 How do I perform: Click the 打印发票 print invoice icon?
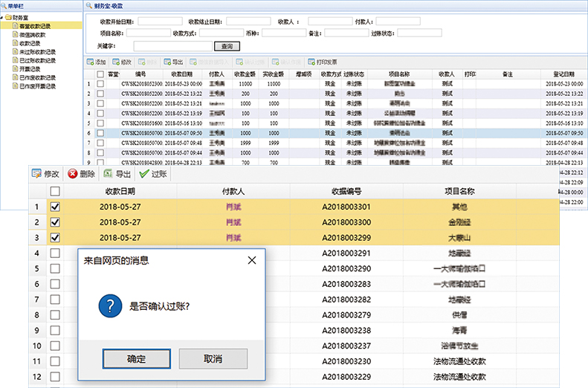coord(311,62)
